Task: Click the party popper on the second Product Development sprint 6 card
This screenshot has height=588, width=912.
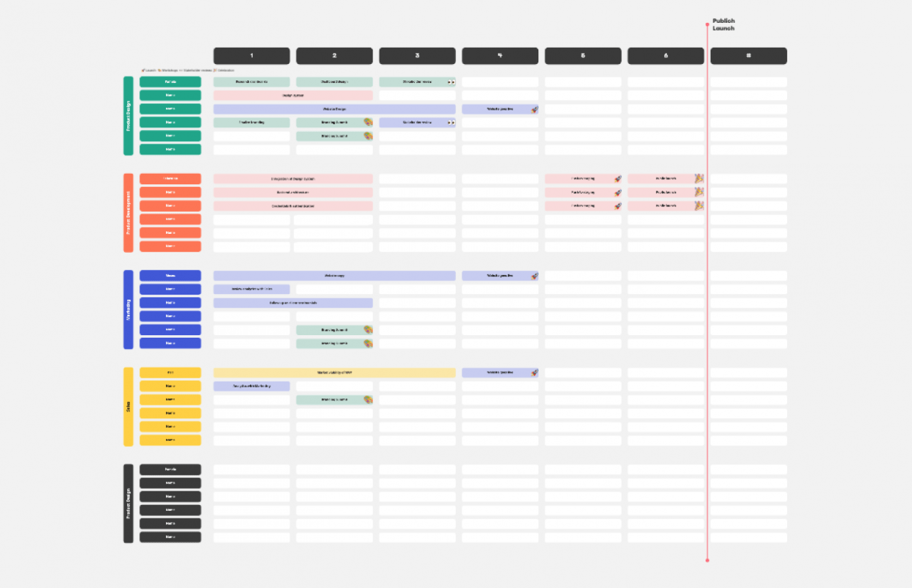Action: pos(699,192)
